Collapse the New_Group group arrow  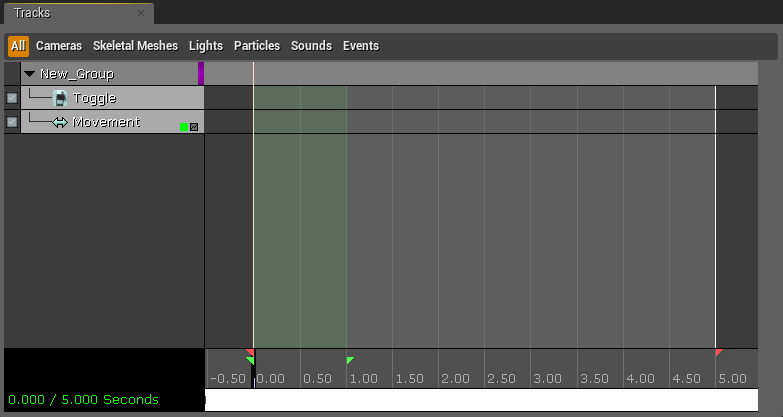coord(29,74)
